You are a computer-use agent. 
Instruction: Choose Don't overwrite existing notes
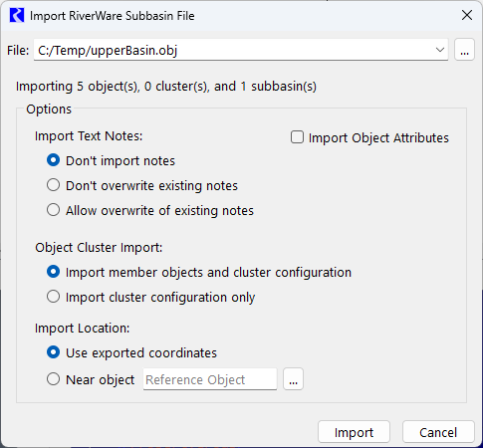(x=54, y=185)
